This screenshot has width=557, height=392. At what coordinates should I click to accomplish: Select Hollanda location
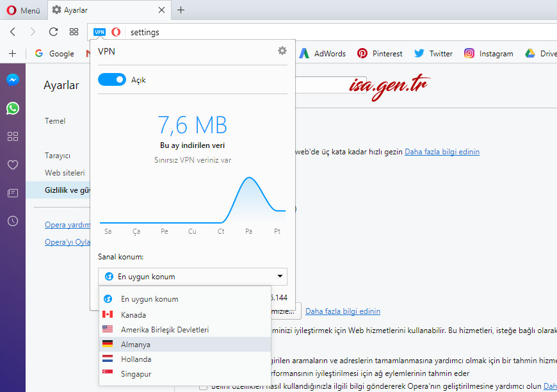(185, 359)
